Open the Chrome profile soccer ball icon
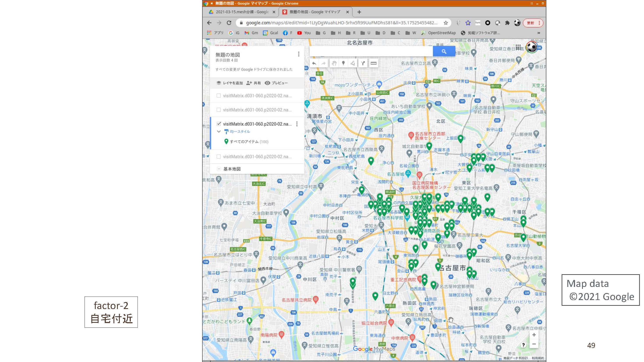 (x=517, y=23)
